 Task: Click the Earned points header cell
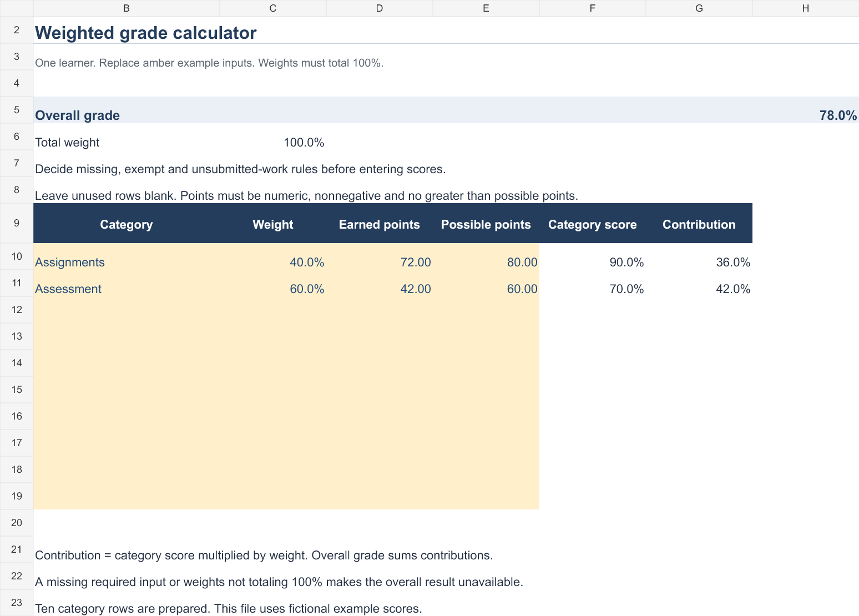[x=380, y=223]
